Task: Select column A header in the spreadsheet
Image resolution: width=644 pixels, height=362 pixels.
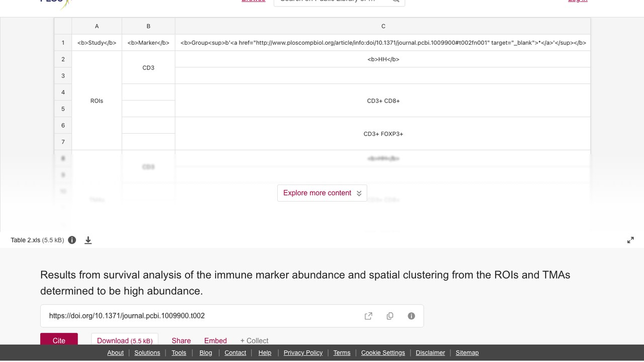Action: [x=97, y=26]
